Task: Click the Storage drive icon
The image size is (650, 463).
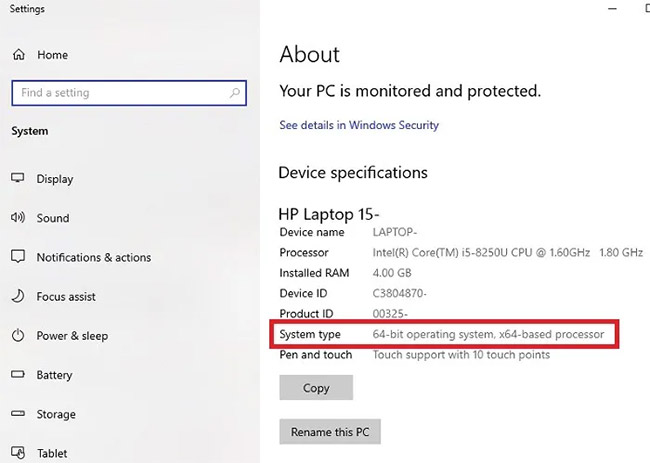Action: pyautogui.click(x=18, y=414)
